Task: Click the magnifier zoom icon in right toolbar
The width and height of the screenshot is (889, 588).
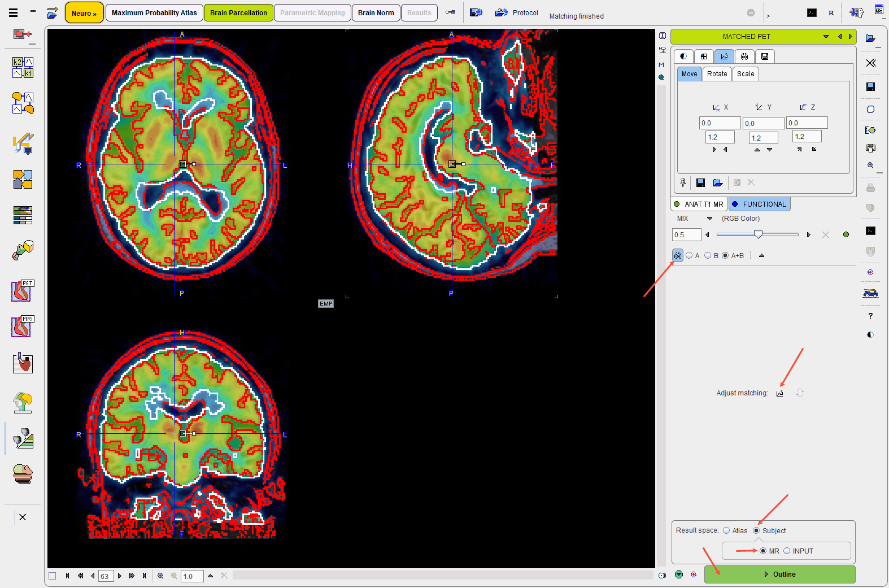Action: (870, 165)
